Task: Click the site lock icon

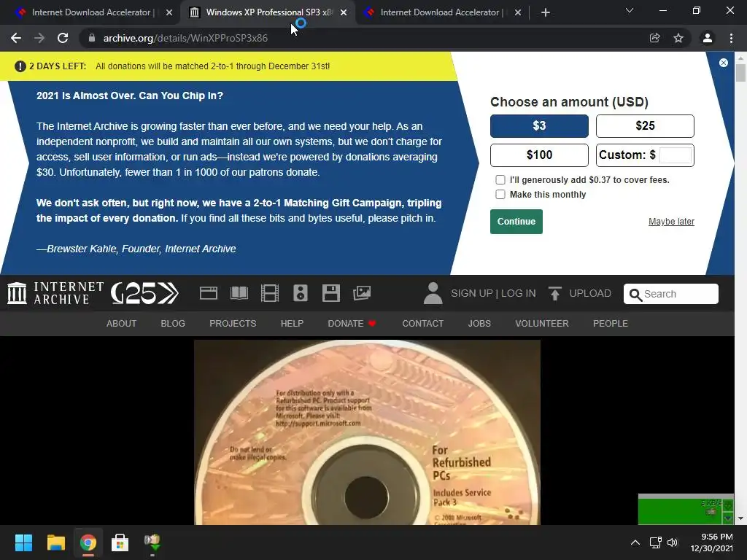Action: click(92, 38)
